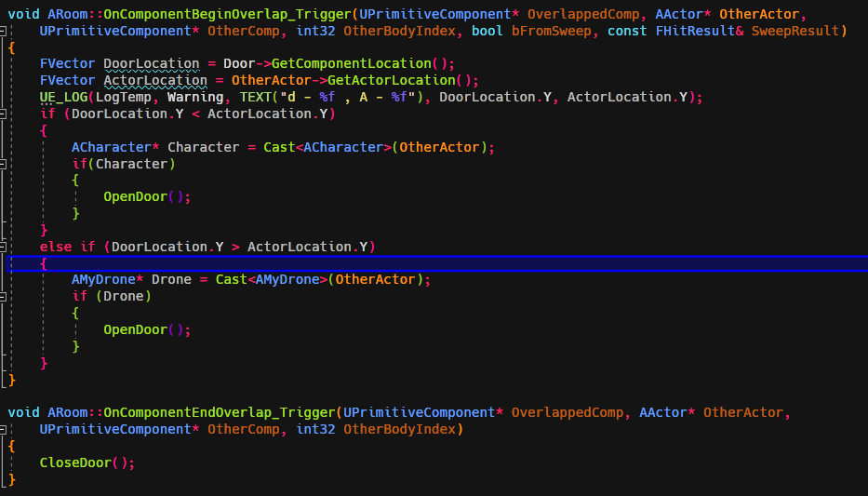Image resolution: width=868 pixels, height=496 pixels.
Task: Click 'OpenDoor' call inside the if(Character) block
Action: pos(135,197)
